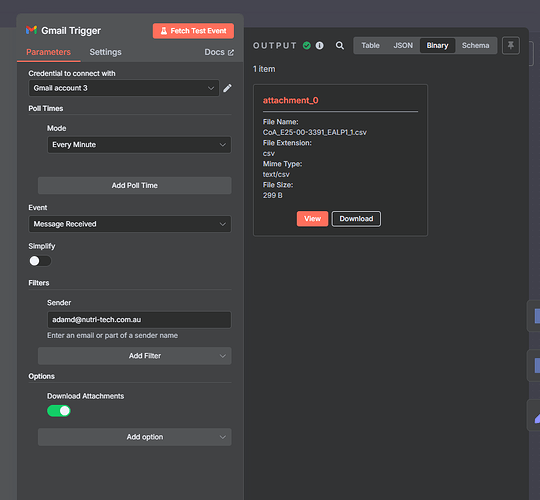The height and width of the screenshot is (500, 540).
Task: Click the green success checkmark icon
Action: coord(307,45)
